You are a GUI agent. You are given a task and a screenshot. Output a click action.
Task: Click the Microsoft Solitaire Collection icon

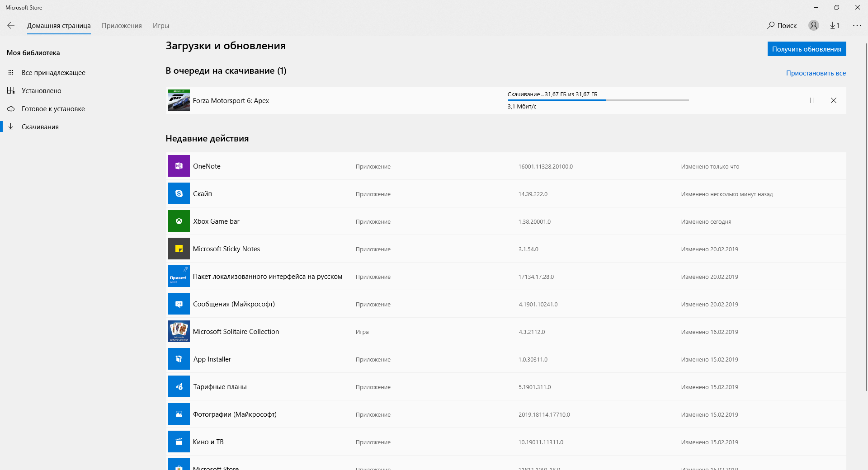pos(179,331)
